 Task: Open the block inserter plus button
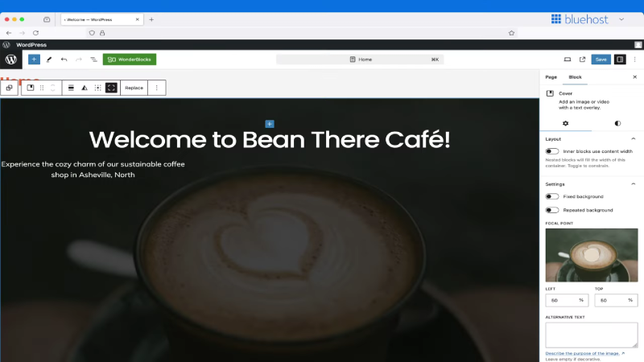[34, 60]
